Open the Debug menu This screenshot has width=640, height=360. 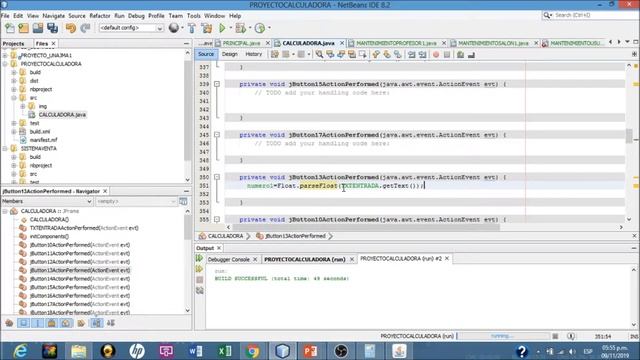[136, 16]
